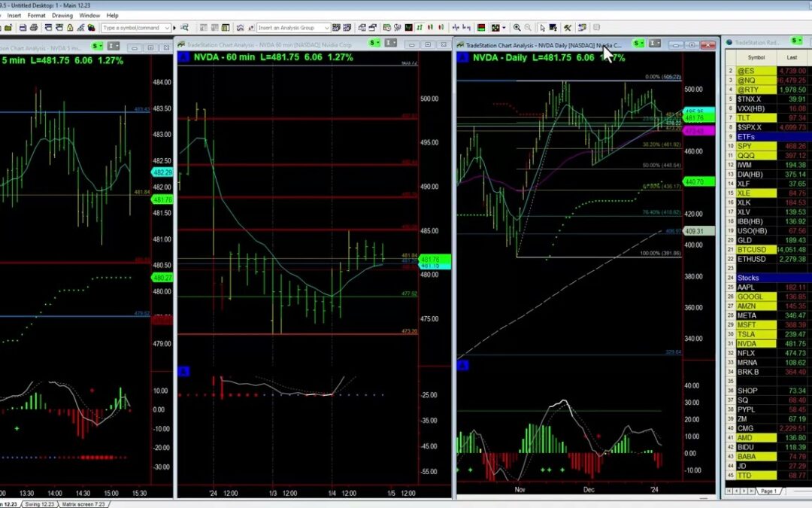Click the icon left of the bar chart type icons
The image size is (812, 508).
point(398,28)
